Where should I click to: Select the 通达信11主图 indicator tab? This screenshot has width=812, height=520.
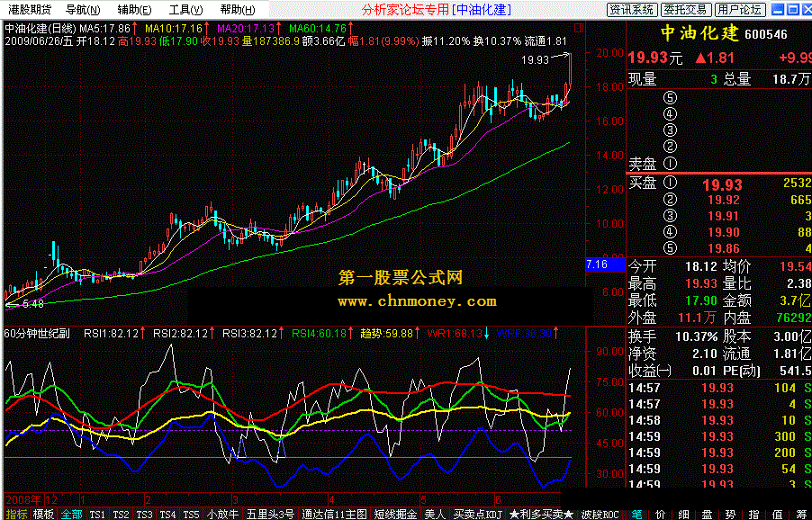tap(335, 514)
